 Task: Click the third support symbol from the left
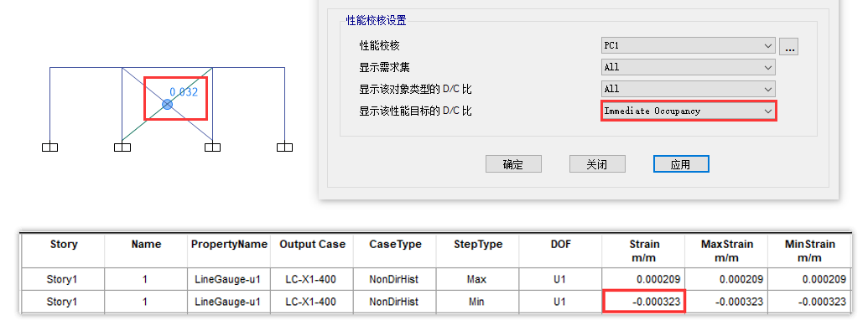pos(212,147)
